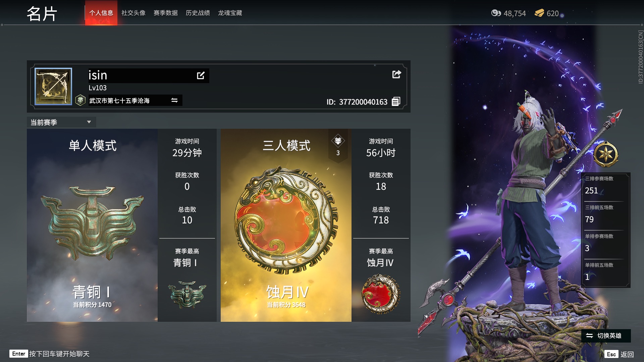Click the currency coin icon showing 48,754
Screen dimensions: 644x362
(x=496, y=13)
